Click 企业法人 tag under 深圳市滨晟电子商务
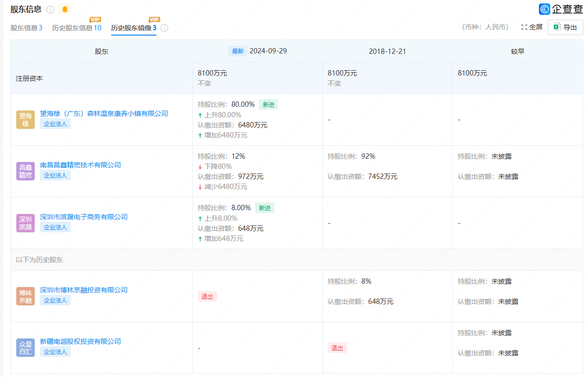The height and width of the screenshot is (377, 588). tap(55, 227)
